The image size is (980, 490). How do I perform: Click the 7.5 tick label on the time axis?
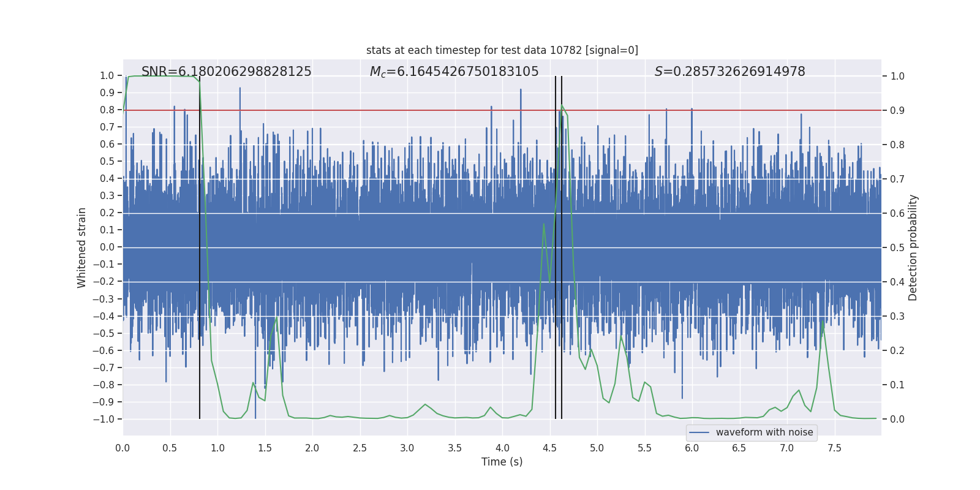point(834,448)
